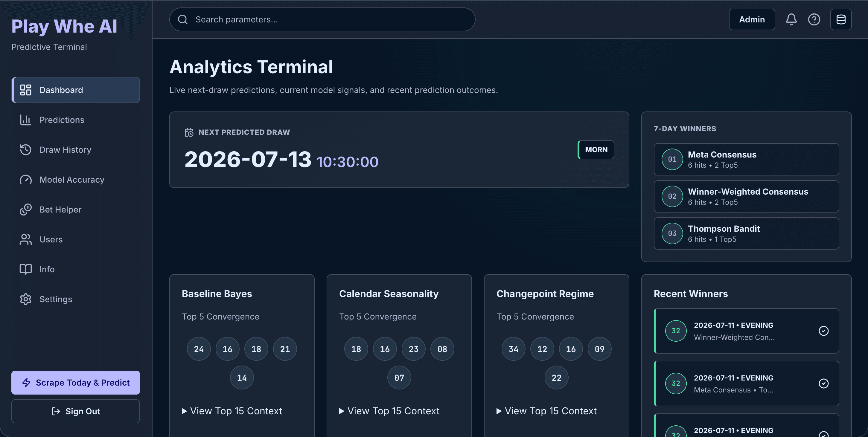This screenshot has height=437, width=868.
Task: Expand View Top 15 Context under Baseline Bayes
Action: point(232,411)
